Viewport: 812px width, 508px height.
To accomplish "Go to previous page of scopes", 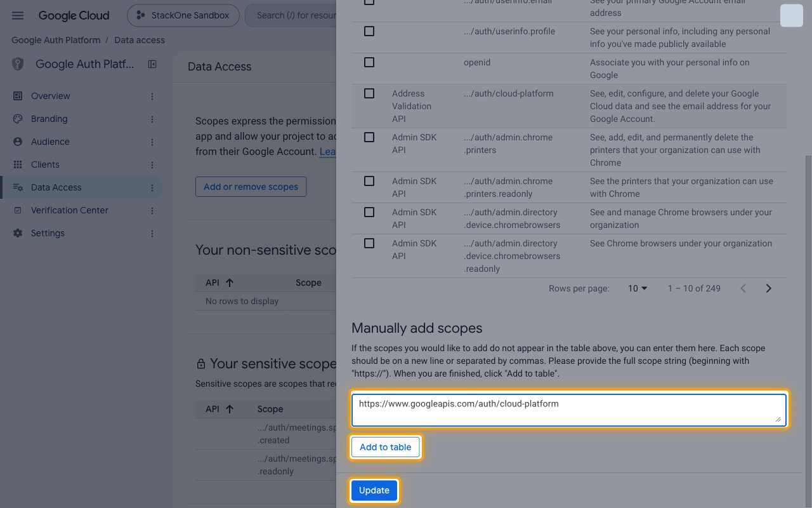I will pyautogui.click(x=743, y=288).
